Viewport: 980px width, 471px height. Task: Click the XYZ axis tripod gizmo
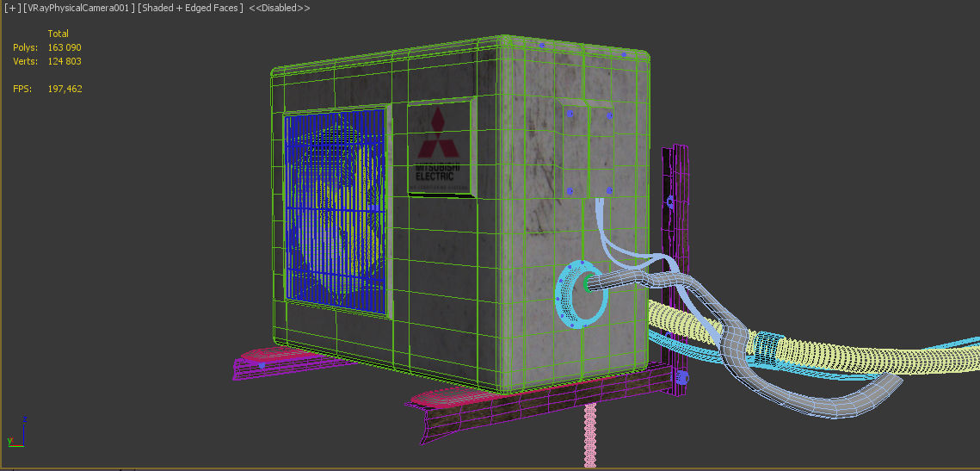coord(17,433)
